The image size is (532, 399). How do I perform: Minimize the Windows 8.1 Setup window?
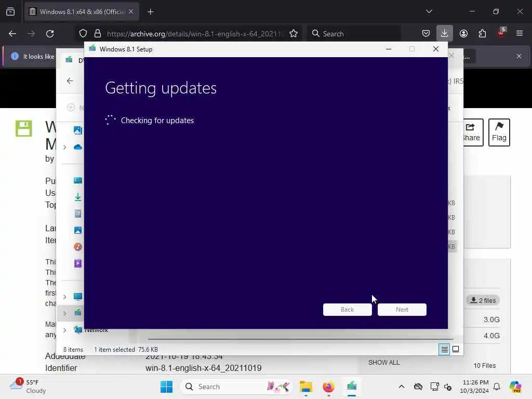[389, 49]
